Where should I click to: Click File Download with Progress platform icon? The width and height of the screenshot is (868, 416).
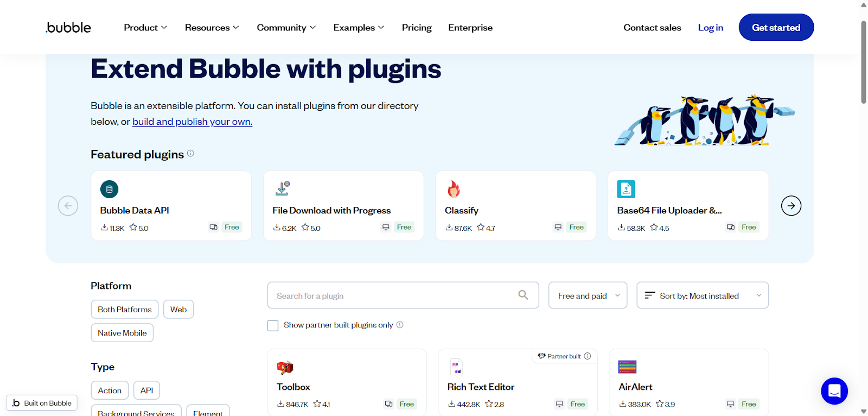(386, 227)
